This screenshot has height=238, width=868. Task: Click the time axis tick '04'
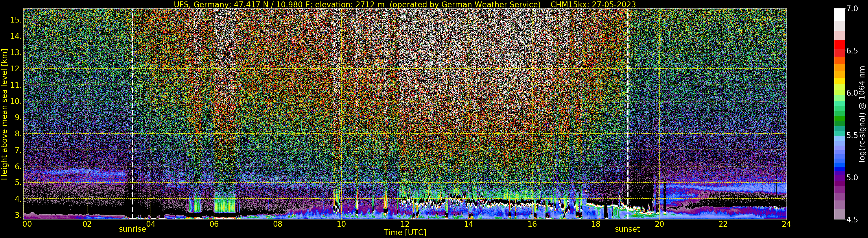[151, 224]
